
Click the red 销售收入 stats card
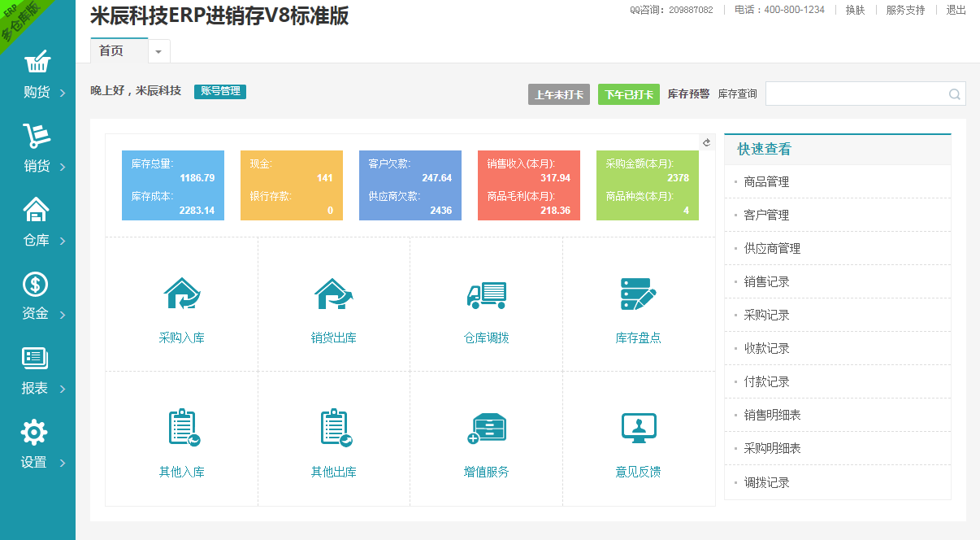pyautogui.click(x=529, y=185)
